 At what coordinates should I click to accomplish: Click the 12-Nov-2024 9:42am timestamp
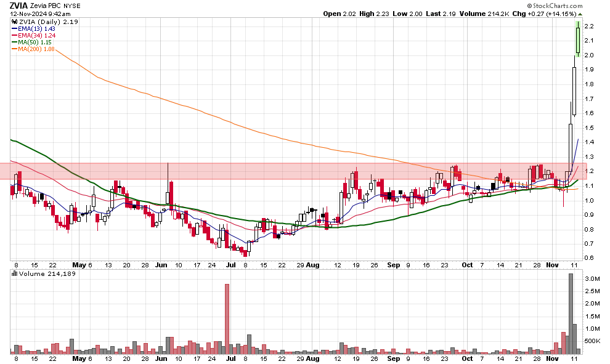[36, 14]
